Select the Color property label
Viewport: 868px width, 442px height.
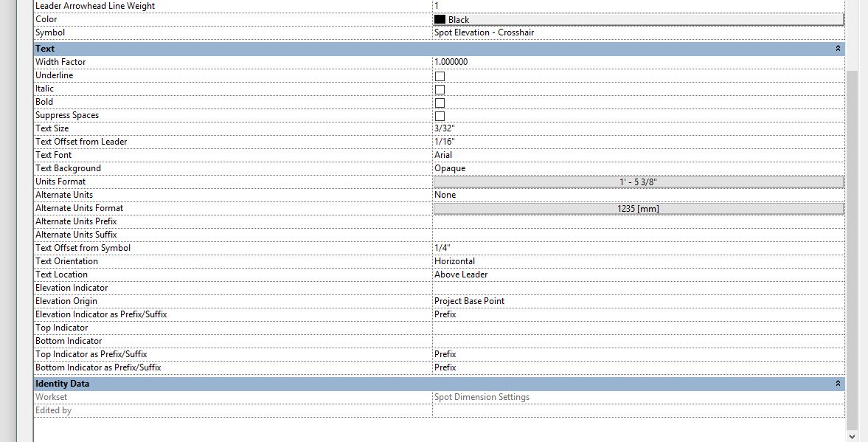click(46, 19)
